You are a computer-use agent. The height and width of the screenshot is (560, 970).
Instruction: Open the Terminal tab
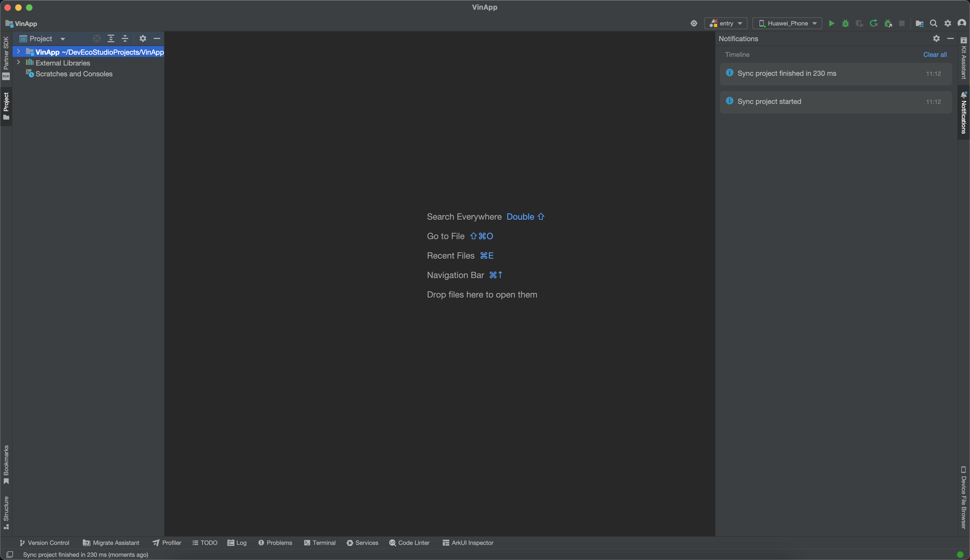320,543
